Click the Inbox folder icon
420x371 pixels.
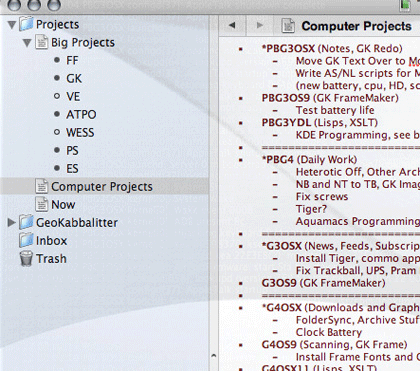26,240
